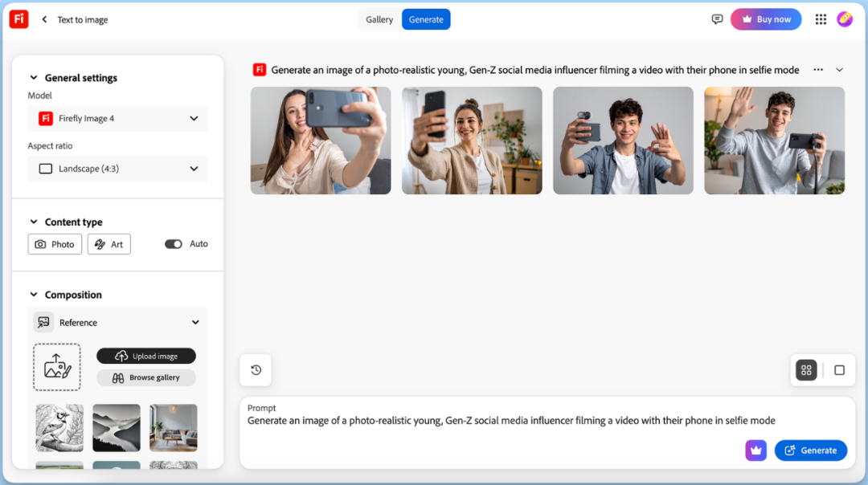Toggle Auto content type switch

pyautogui.click(x=174, y=243)
